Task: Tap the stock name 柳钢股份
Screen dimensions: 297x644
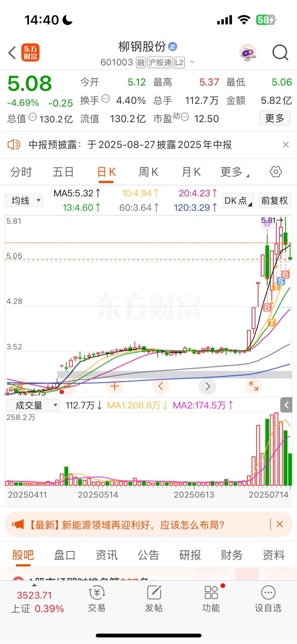Action: [x=142, y=47]
